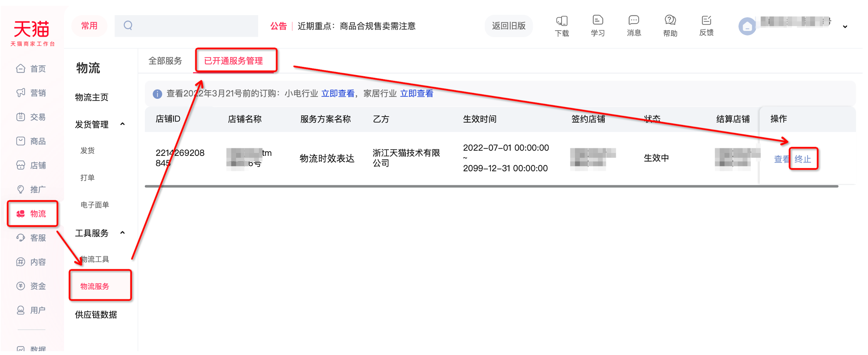Click 立即查看 link for 小电行业
868x355 pixels.
pos(338,93)
